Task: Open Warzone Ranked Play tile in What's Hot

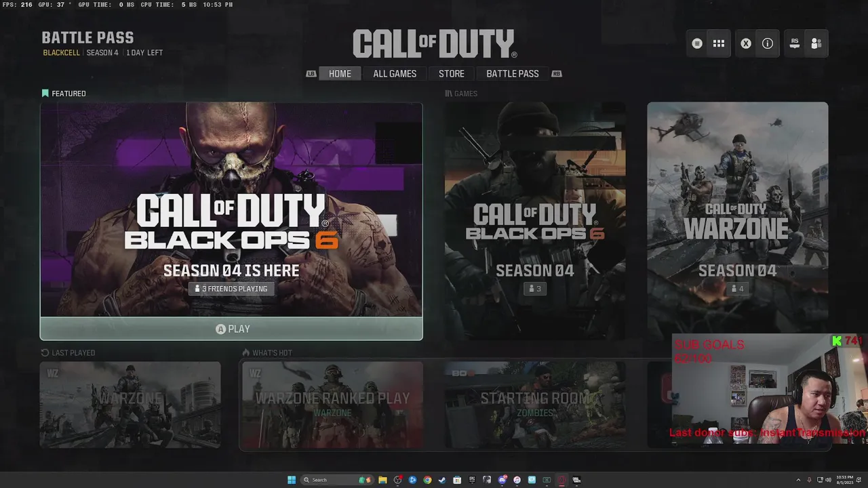Action: (x=332, y=405)
